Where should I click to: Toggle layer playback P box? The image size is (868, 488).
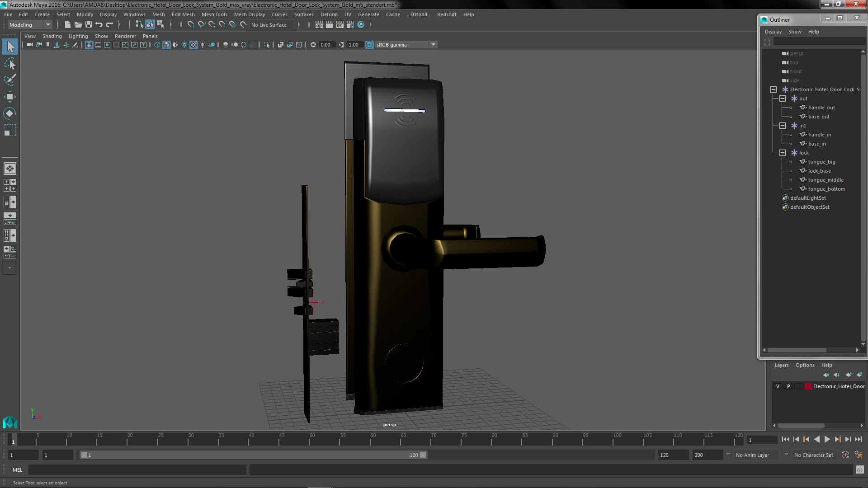tap(788, 386)
